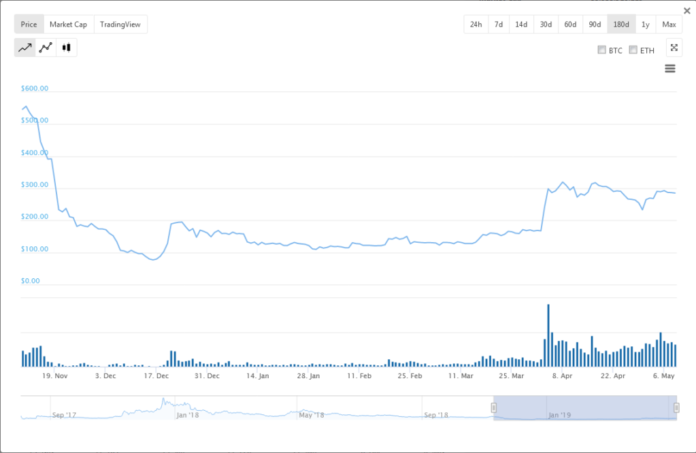Click Sep '18 in the navigator
This screenshot has height=453, width=696.
[436, 415]
